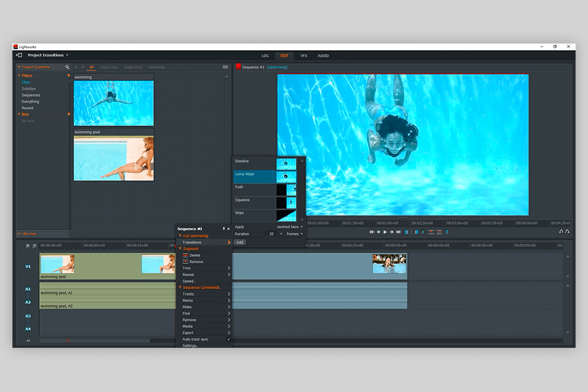Open search in Project Contents panel

67,67
